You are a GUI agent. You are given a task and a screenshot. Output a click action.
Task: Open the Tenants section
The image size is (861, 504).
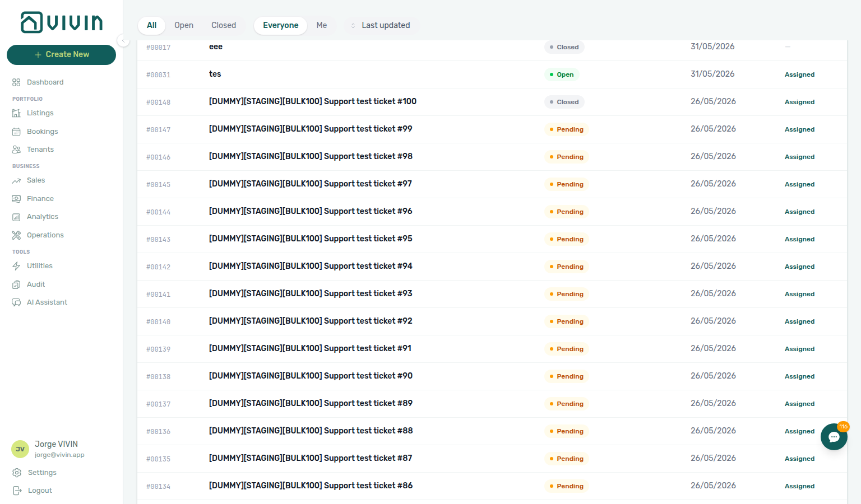coord(40,150)
